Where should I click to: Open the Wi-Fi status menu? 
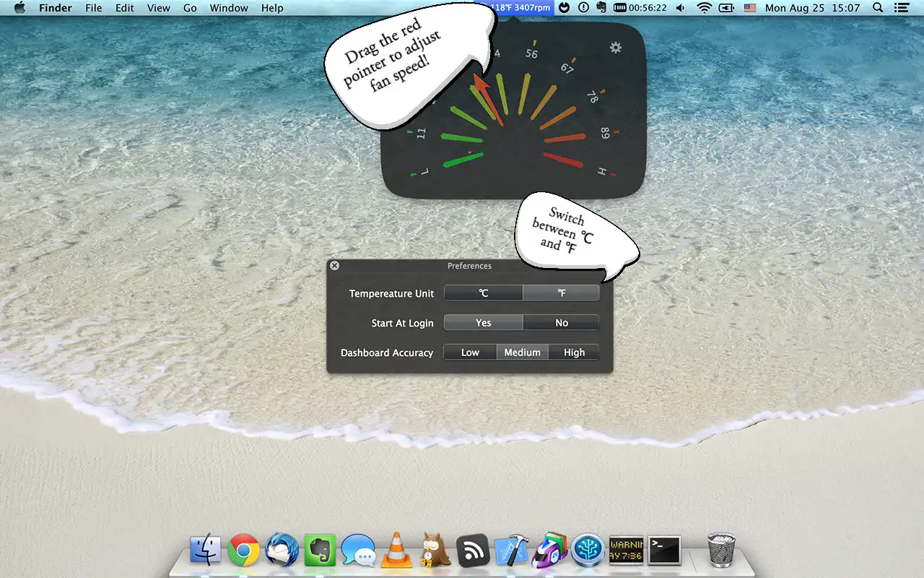click(704, 8)
